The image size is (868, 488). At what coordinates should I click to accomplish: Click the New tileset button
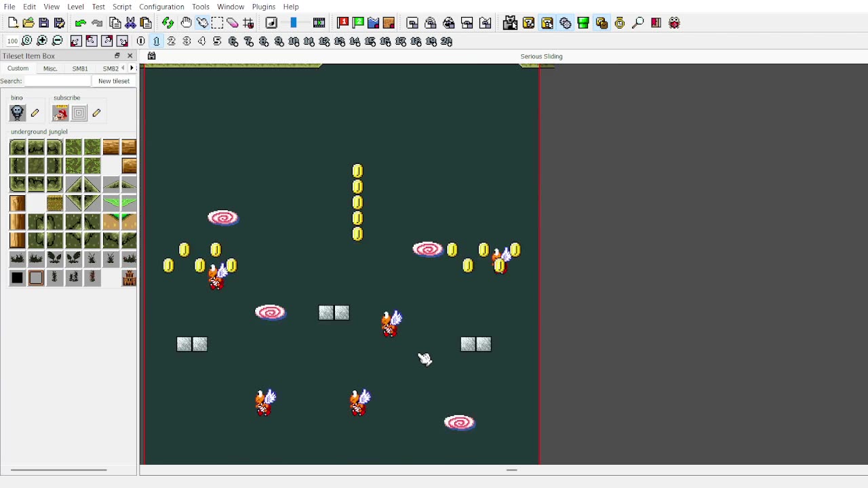114,81
